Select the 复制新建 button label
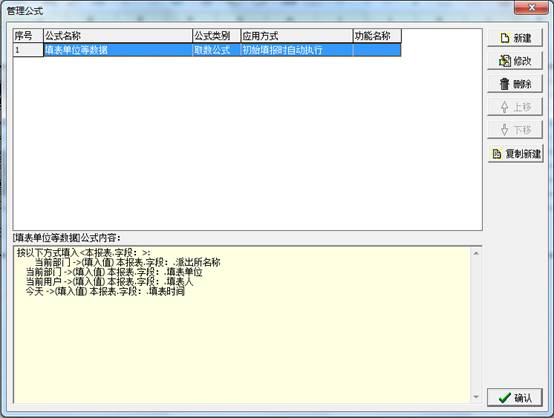The width and height of the screenshot is (554, 418). (x=523, y=154)
